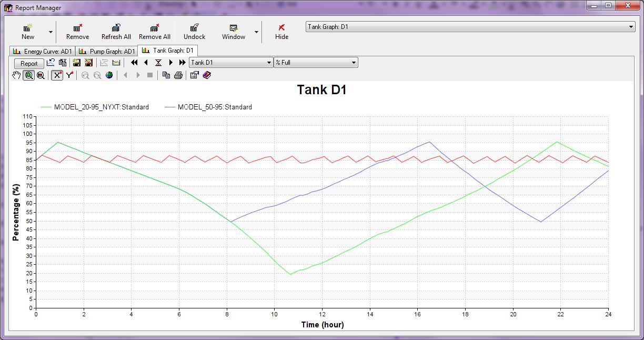
Task: Toggle Y-axis zoom lock
Action: [x=69, y=75]
